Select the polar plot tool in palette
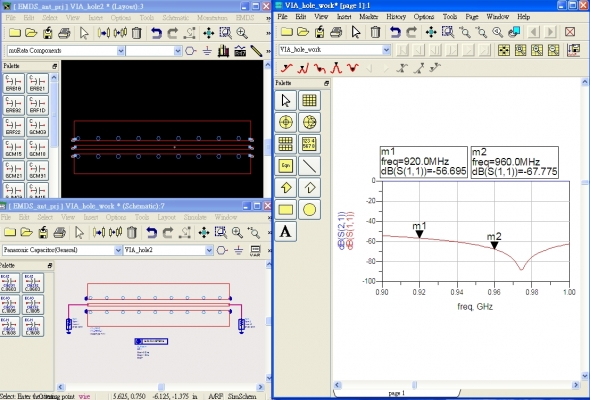 [286, 122]
